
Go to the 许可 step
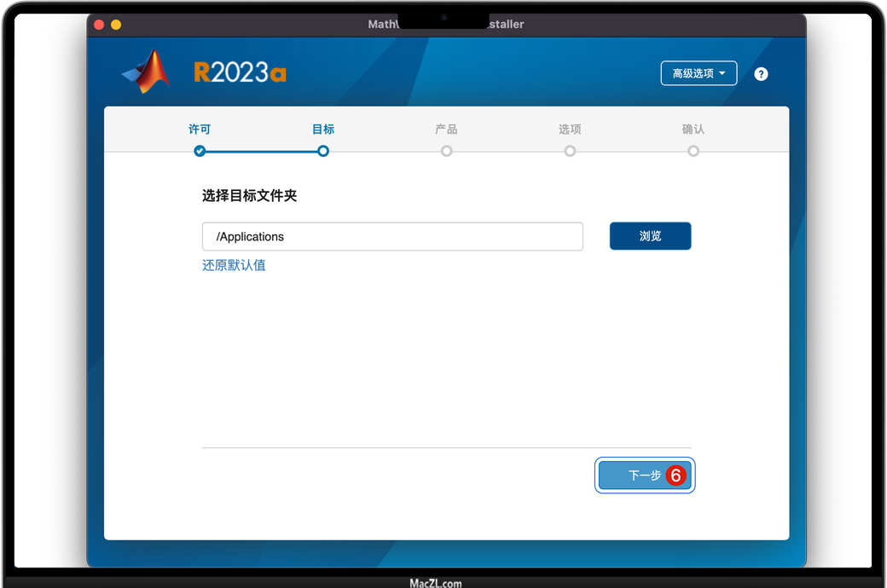click(x=199, y=130)
